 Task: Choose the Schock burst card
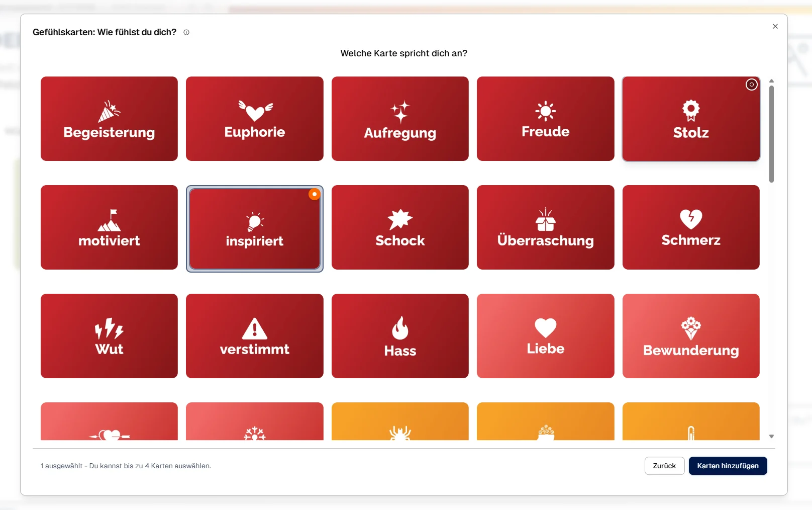(x=400, y=227)
